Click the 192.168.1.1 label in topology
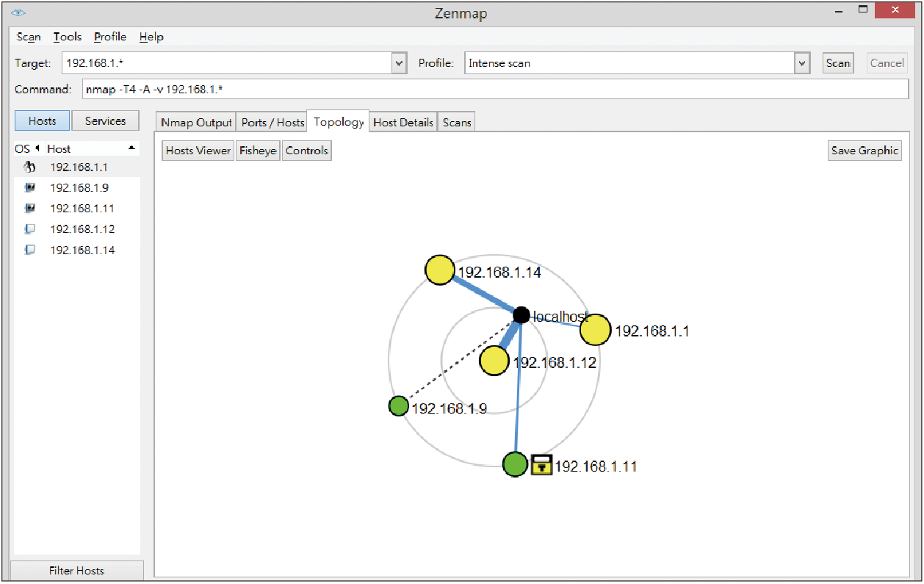 click(652, 331)
